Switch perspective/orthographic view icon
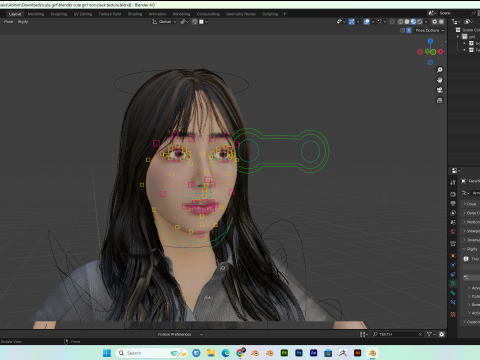Screen dimensions: 480x360 click(440, 100)
